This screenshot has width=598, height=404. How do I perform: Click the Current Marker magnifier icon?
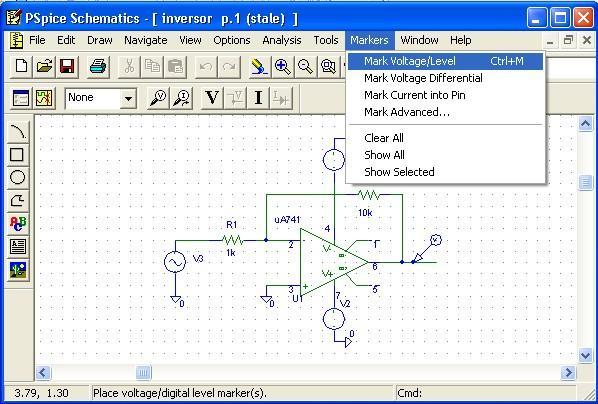coord(182,98)
